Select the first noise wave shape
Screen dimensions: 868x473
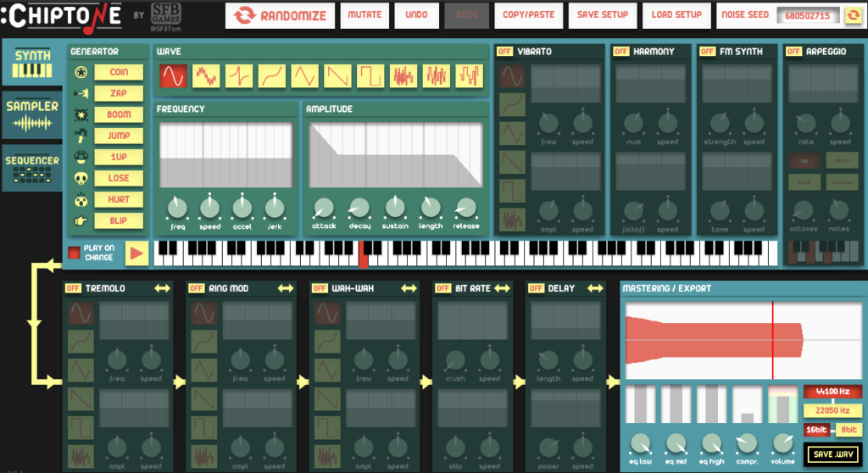403,76
